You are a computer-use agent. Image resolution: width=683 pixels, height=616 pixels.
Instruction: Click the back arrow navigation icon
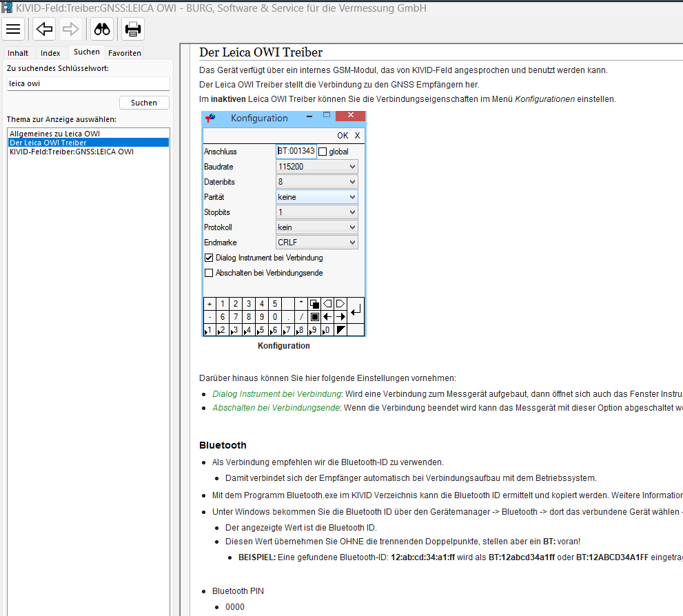pyautogui.click(x=44, y=29)
